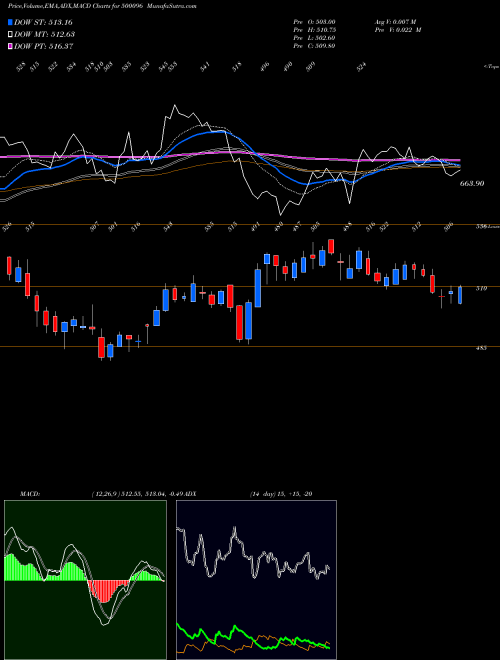Click the blue DOW ST legend swatch

point(10,22)
